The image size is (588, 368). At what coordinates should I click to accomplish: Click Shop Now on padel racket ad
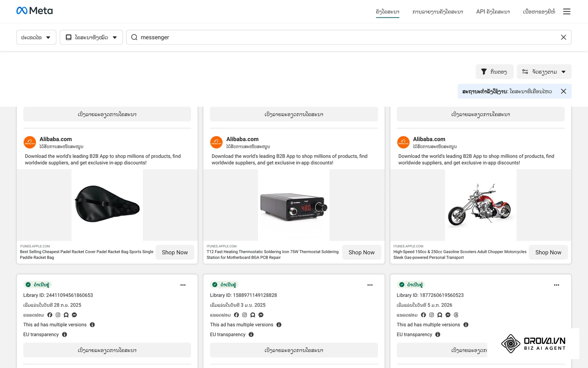coord(175,252)
